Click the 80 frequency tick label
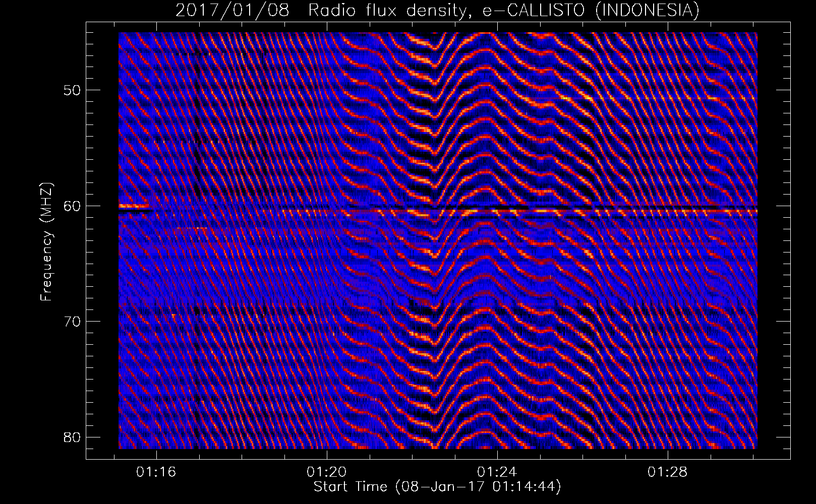Viewport: 816px width, 504px height. tap(72, 436)
